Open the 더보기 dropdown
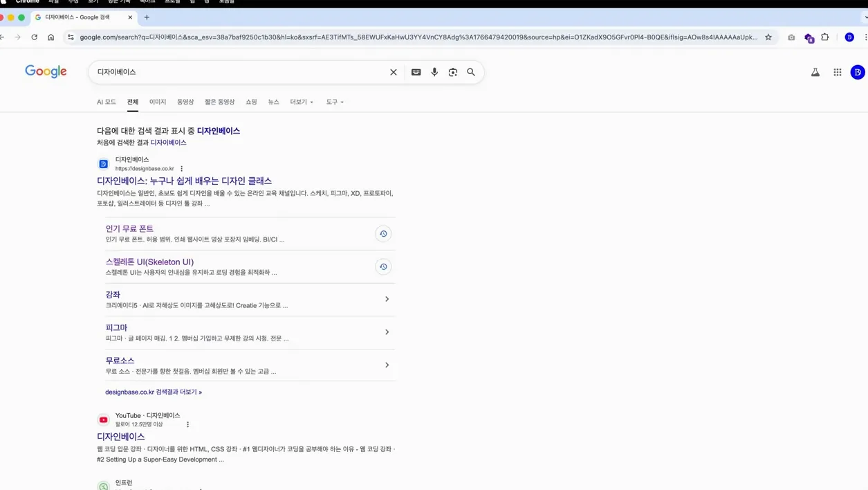The width and height of the screenshot is (868, 490). 302,102
